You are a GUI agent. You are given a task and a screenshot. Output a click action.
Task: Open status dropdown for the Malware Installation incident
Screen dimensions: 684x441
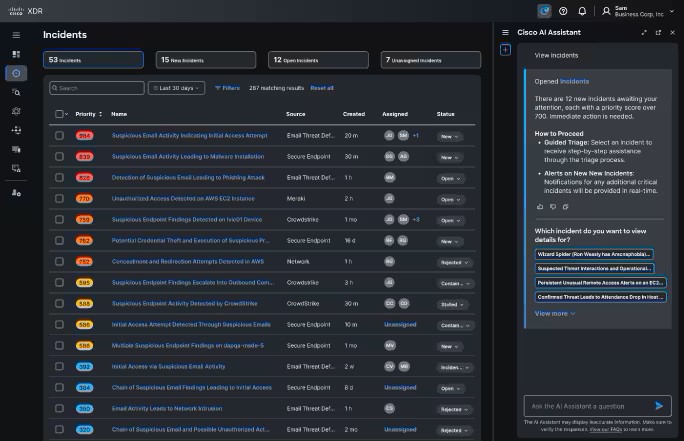tap(449, 157)
